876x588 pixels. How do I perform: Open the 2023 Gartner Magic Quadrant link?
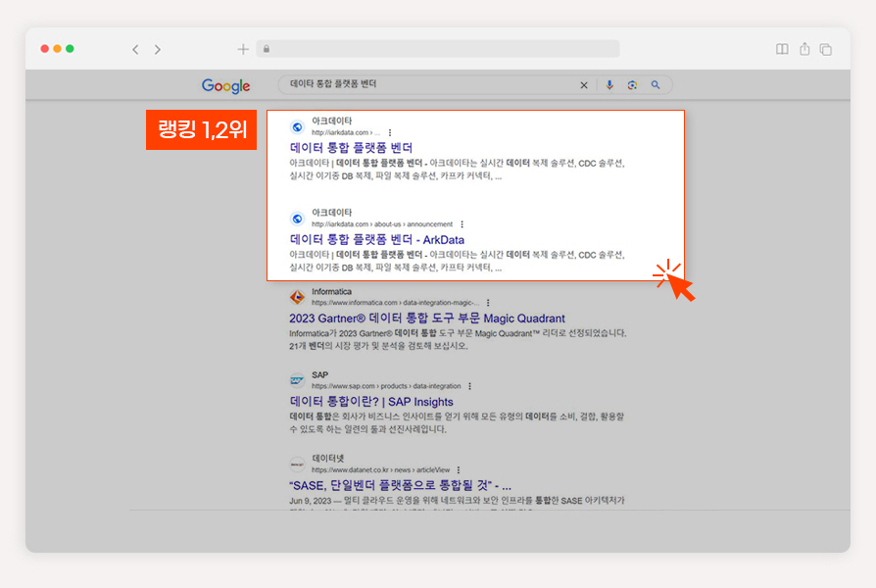tap(427, 318)
